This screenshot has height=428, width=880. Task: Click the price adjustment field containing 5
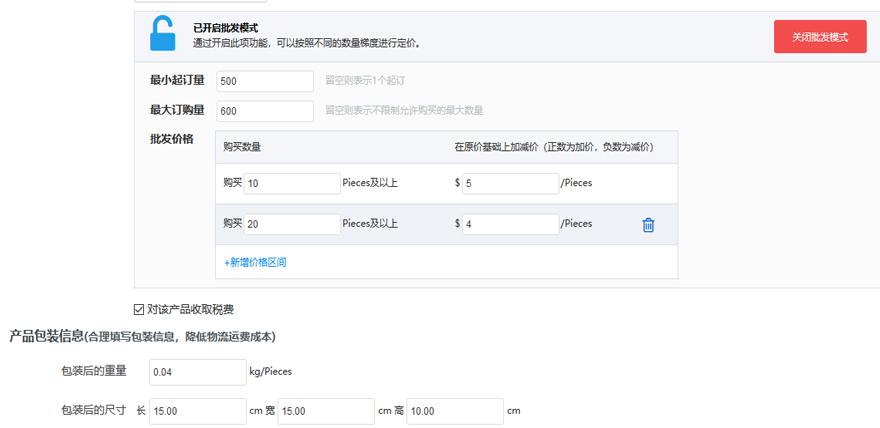pos(510,183)
